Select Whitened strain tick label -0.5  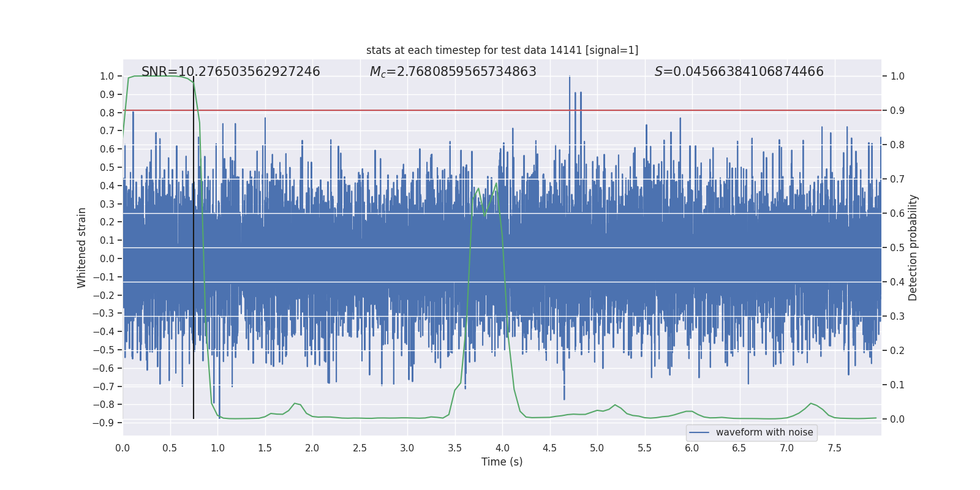click(x=104, y=350)
